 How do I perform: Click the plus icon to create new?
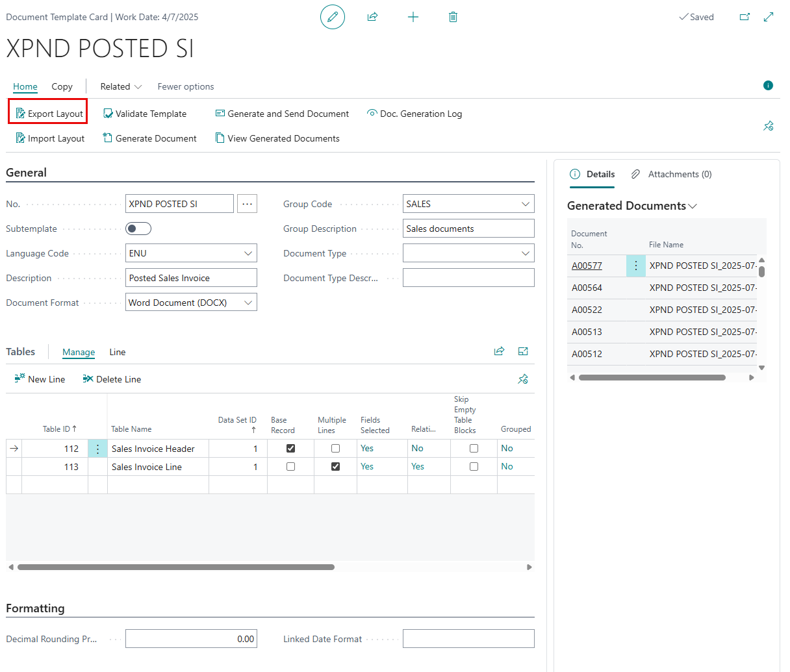tap(413, 17)
